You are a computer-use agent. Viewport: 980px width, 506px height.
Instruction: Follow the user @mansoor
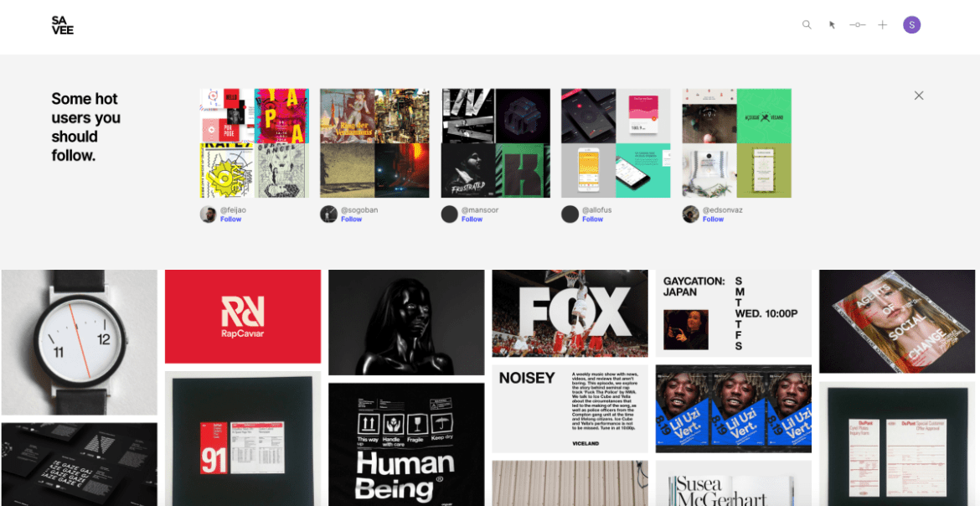pos(472,219)
